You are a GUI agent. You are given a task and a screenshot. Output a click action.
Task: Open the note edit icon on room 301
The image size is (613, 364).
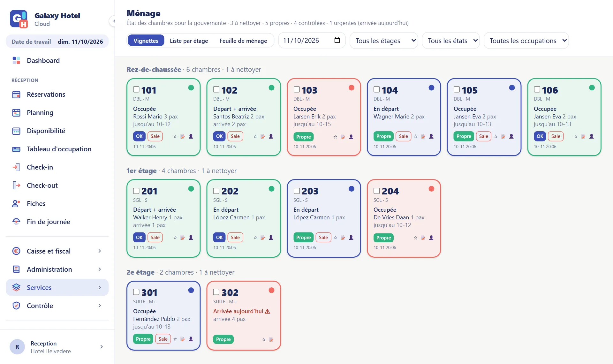click(183, 339)
